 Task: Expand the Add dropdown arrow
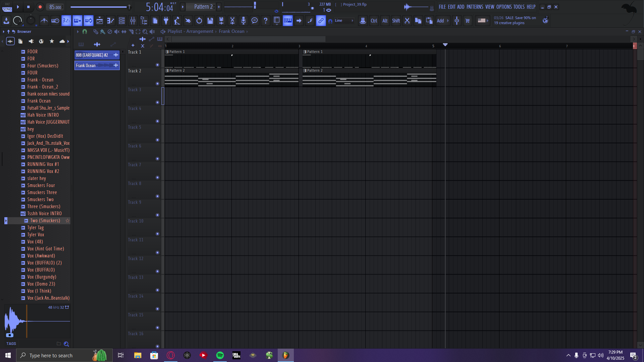(448, 21)
